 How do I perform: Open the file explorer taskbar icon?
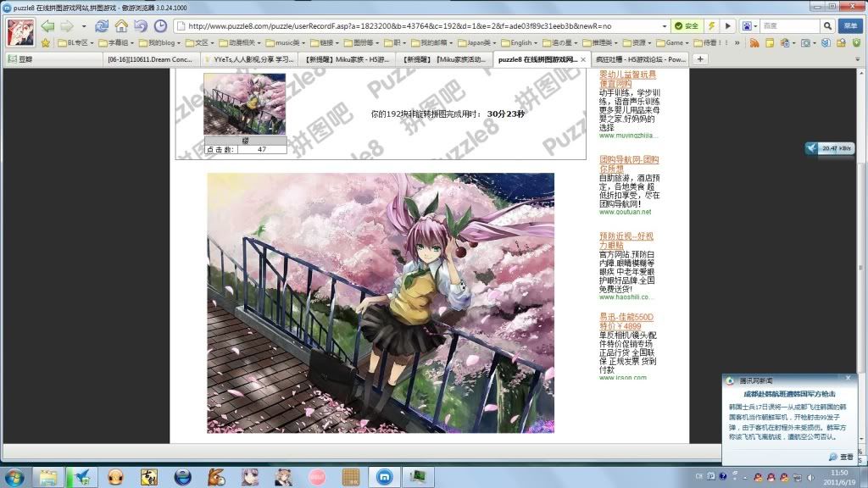[48, 476]
